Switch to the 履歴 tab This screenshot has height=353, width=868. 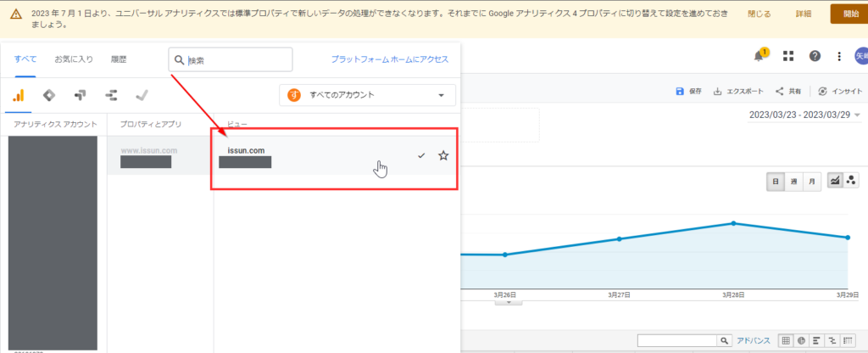[119, 59]
